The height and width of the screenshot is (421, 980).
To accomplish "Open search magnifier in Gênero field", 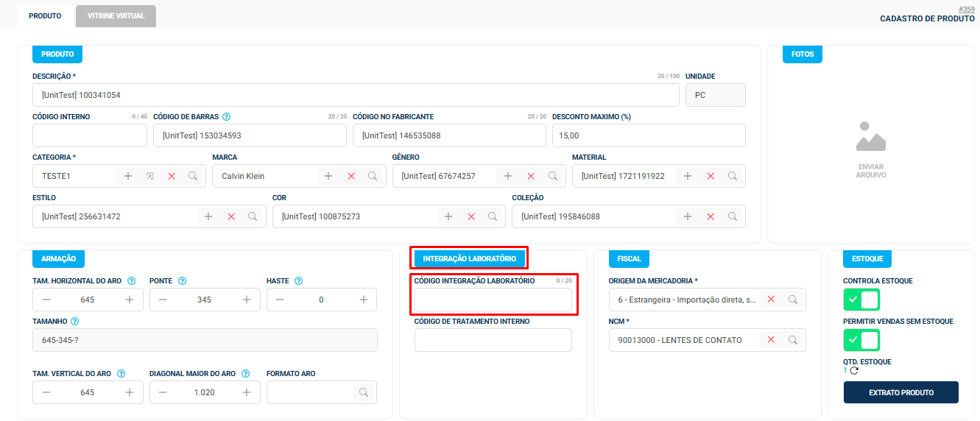I will (552, 176).
